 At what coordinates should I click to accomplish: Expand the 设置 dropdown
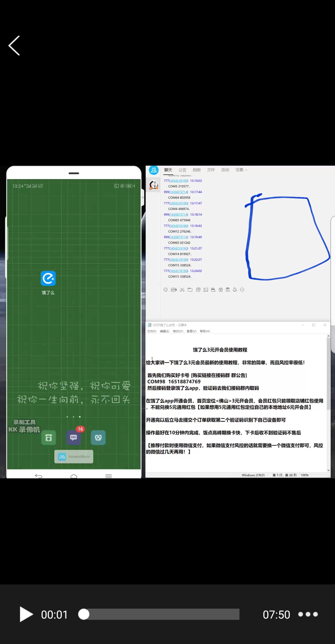pyautogui.click(x=241, y=170)
